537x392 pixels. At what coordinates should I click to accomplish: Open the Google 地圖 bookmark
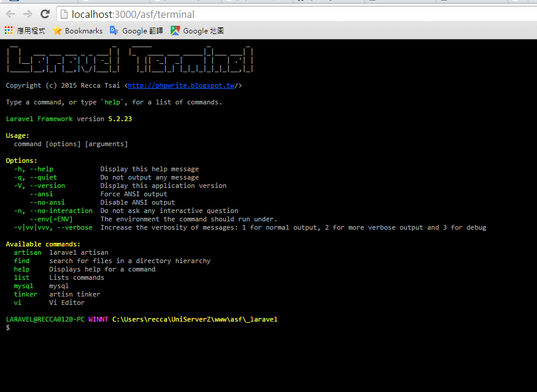(x=203, y=31)
